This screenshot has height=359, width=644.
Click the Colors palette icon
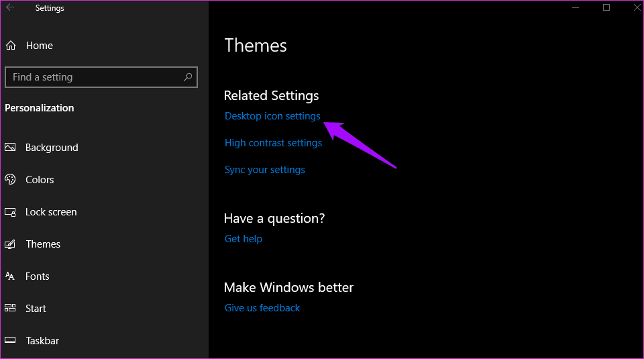tap(10, 179)
